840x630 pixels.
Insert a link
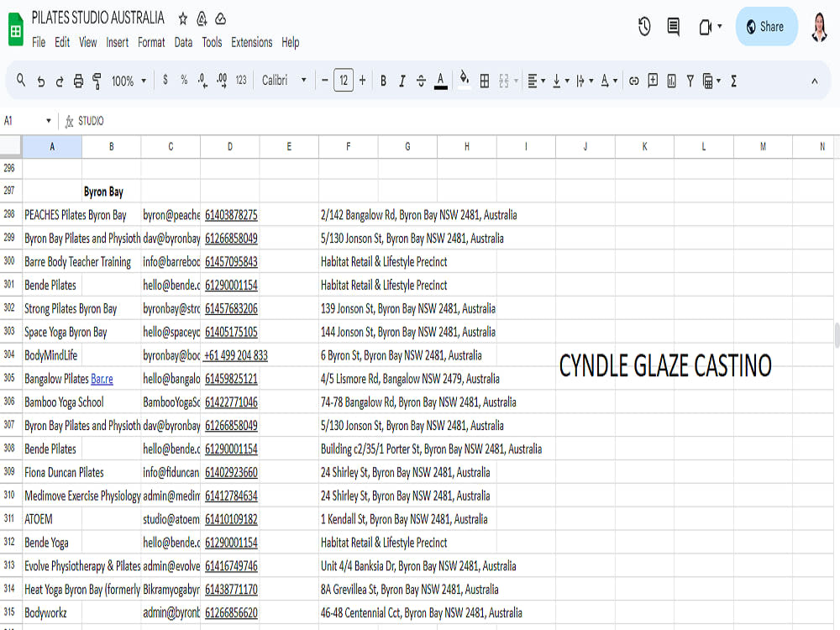[x=633, y=81]
